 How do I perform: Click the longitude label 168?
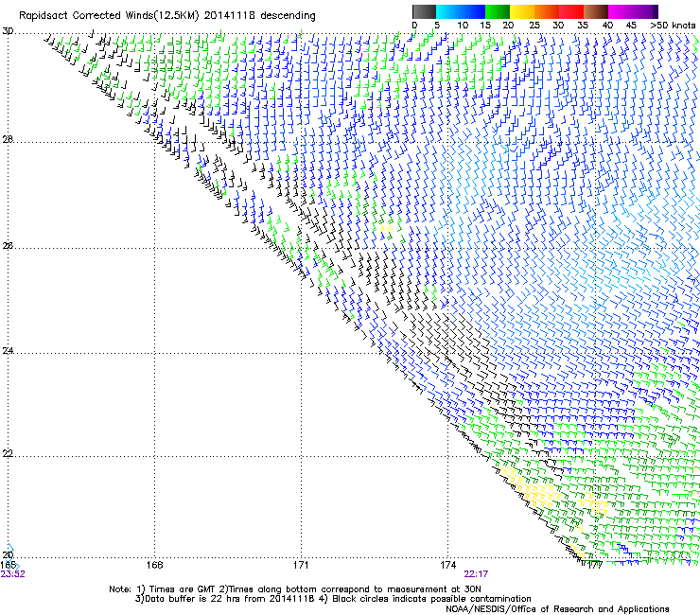coord(154,565)
